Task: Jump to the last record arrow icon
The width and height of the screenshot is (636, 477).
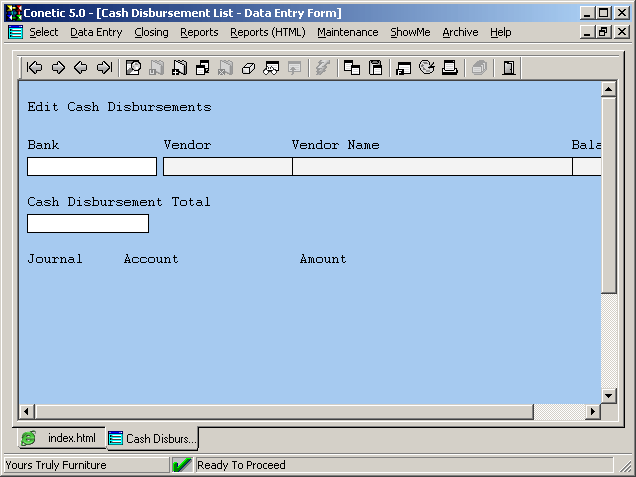Action: pyautogui.click(x=104, y=68)
